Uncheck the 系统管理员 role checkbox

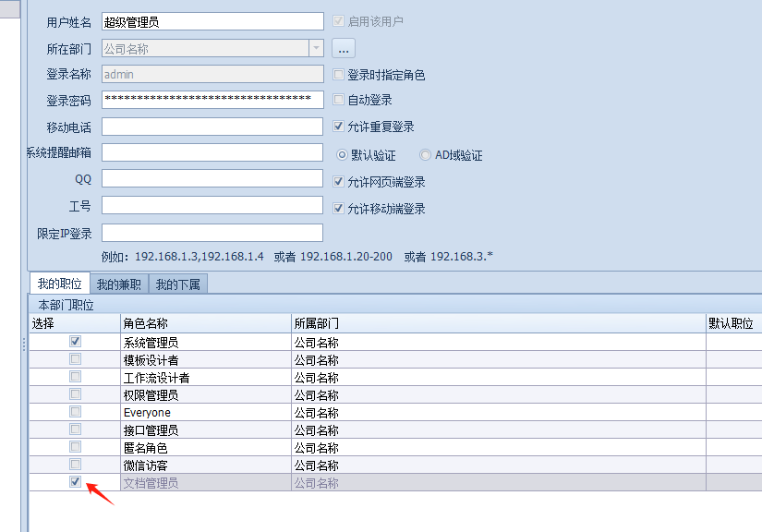[x=76, y=342]
